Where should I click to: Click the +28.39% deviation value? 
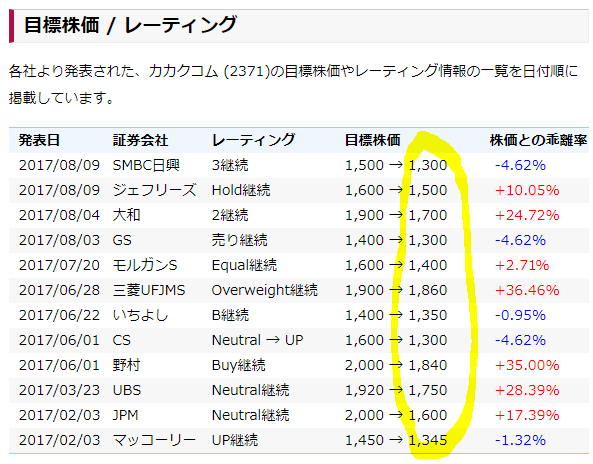tap(527, 390)
